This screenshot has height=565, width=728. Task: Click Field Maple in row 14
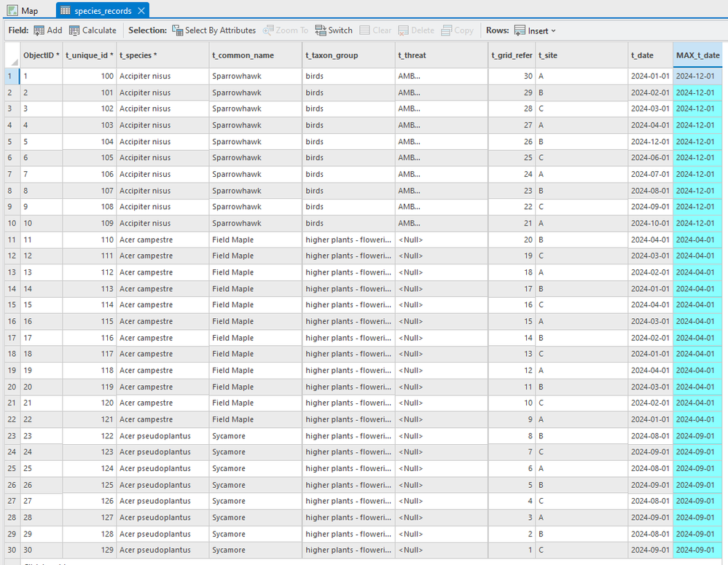click(x=255, y=289)
